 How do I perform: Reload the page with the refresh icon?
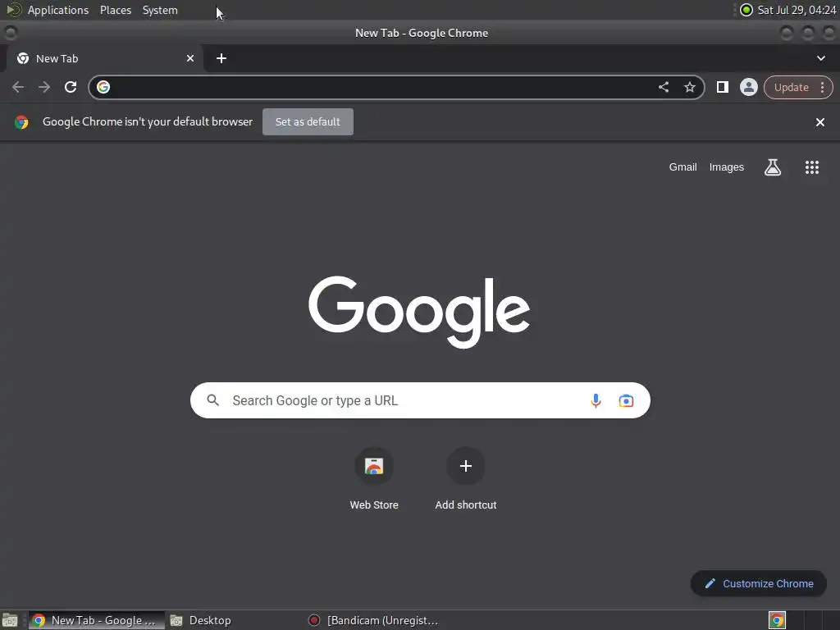(x=71, y=87)
